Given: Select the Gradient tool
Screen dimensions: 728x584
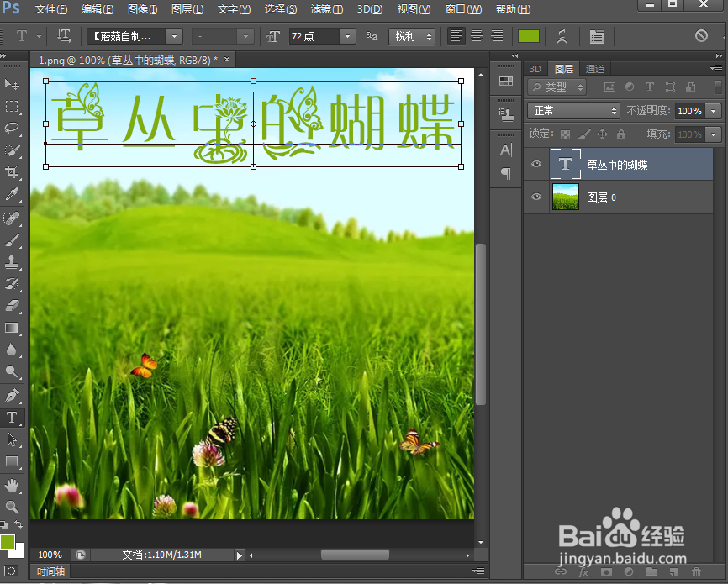Looking at the screenshot, I should click(12, 328).
